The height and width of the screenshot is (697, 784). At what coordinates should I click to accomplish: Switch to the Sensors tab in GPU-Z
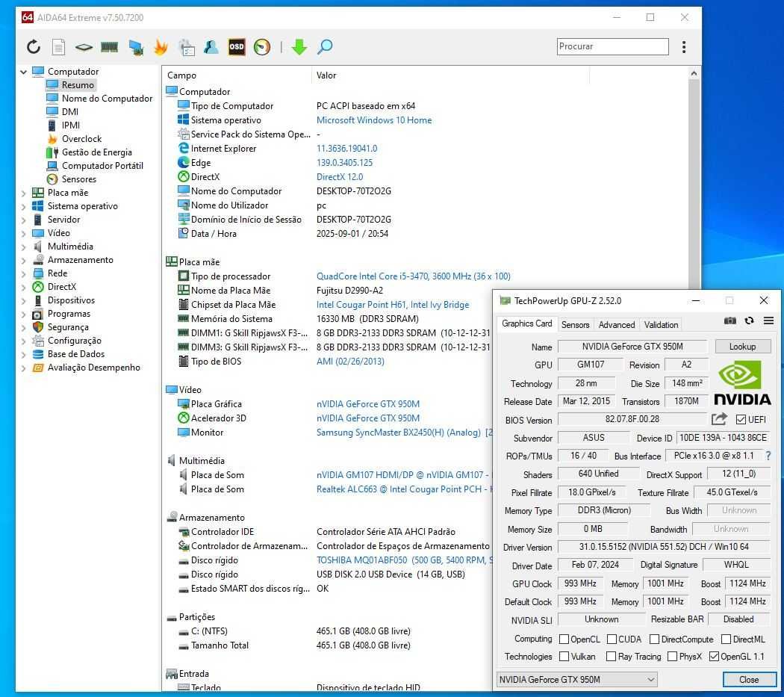(575, 325)
